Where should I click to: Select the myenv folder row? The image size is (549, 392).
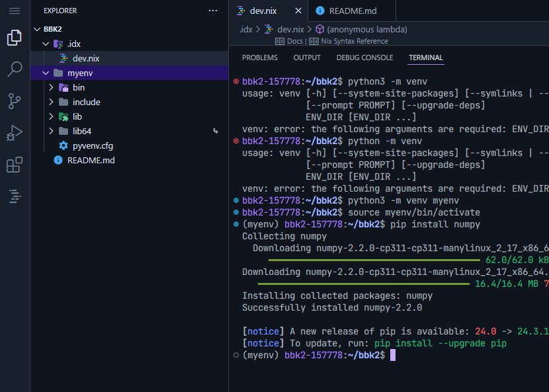click(129, 73)
